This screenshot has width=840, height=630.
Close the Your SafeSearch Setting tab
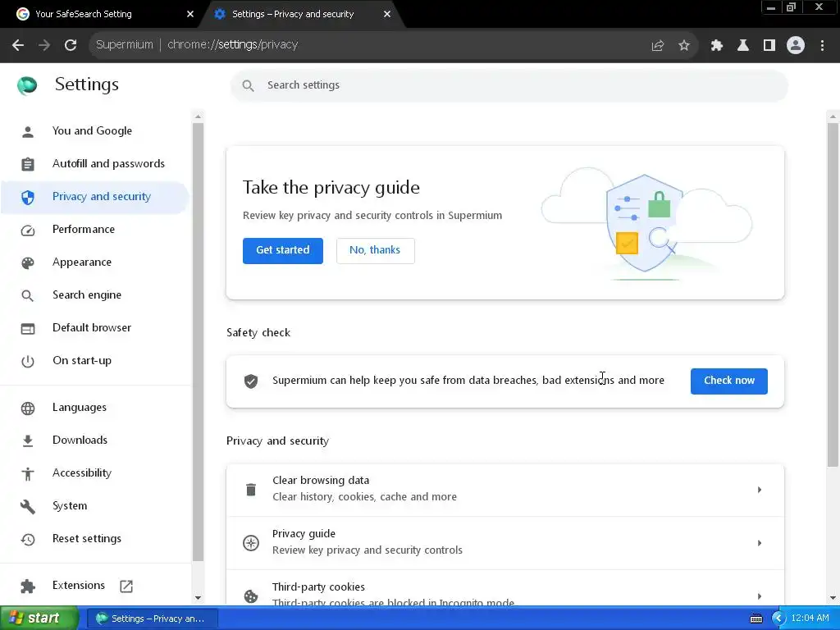click(190, 14)
